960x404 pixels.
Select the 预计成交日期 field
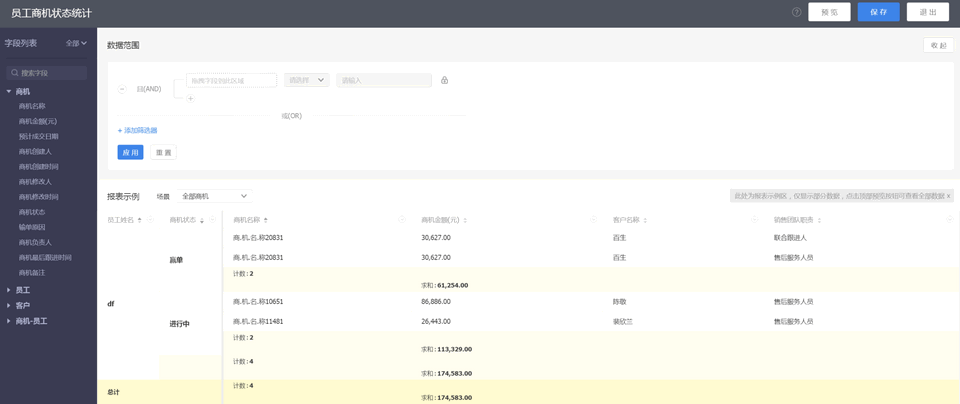pos(39,137)
